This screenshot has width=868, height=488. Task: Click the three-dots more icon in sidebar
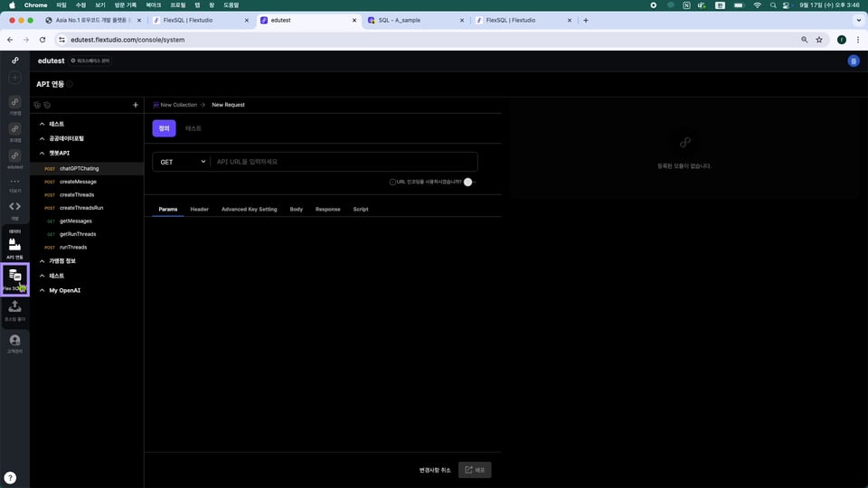[x=15, y=182]
